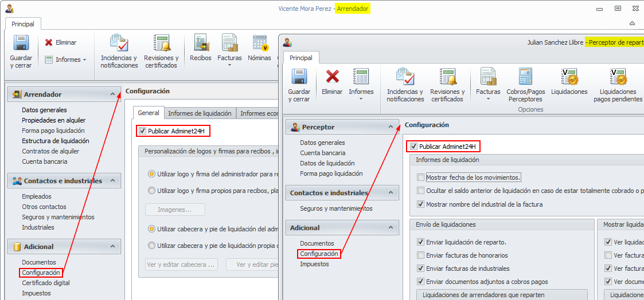
Task: Open Certificado digital in Arrendador sidebar
Action: tap(46, 283)
